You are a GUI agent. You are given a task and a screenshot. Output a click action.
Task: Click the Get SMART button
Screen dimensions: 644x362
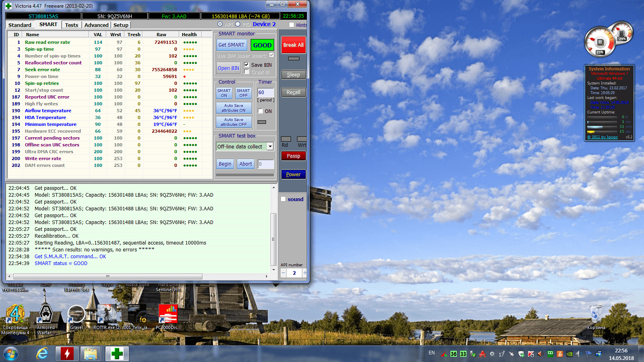click(x=231, y=45)
